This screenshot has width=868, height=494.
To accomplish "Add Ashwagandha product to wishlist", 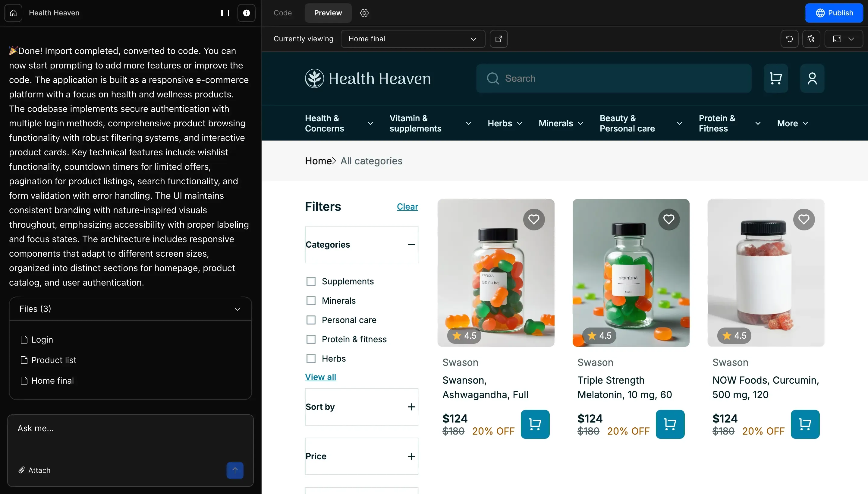I will pos(534,220).
